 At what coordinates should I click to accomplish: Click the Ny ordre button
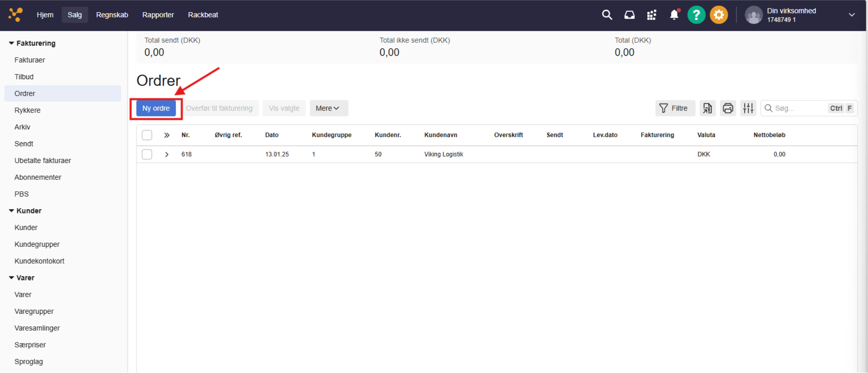(x=156, y=108)
